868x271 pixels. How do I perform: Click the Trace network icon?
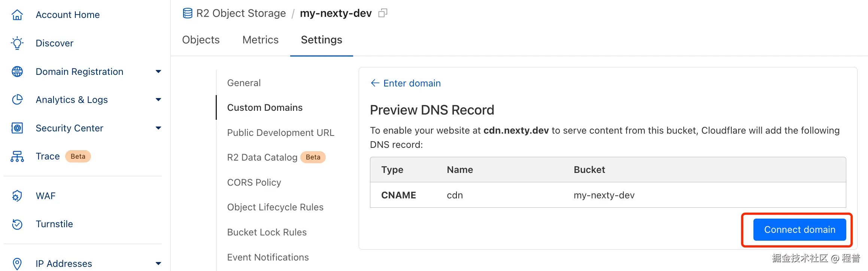(x=17, y=156)
